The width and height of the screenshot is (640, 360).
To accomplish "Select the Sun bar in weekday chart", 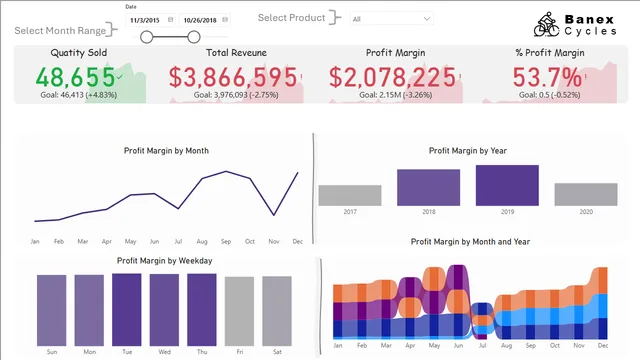I will point(51,311).
